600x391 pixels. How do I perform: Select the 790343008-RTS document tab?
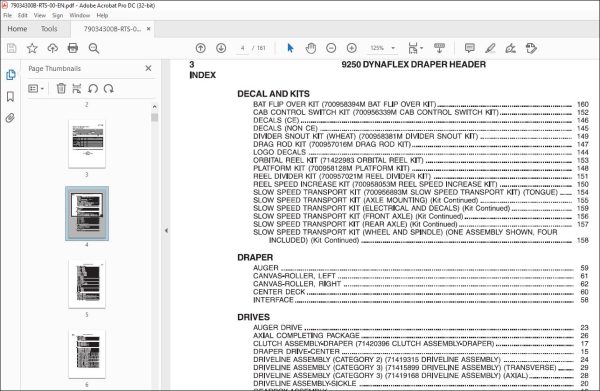(x=112, y=29)
